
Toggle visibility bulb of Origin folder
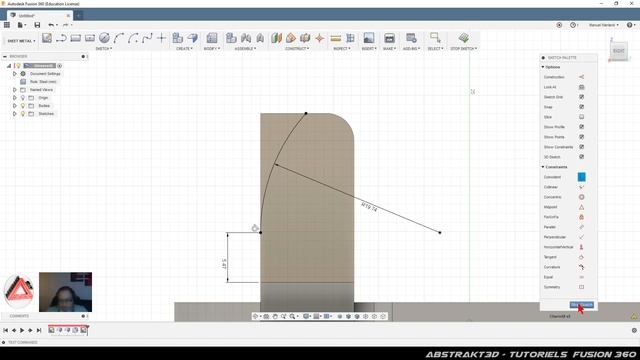tap(23, 98)
